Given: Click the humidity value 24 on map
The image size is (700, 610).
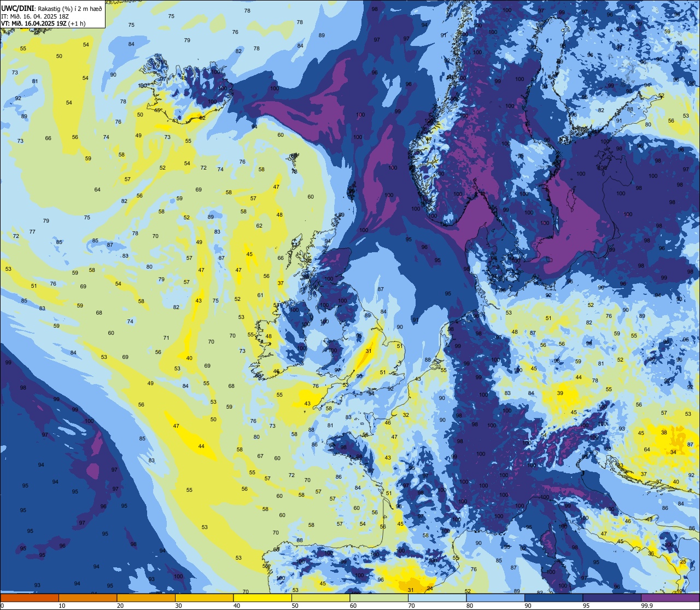Looking at the screenshot, I should (x=430, y=588).
